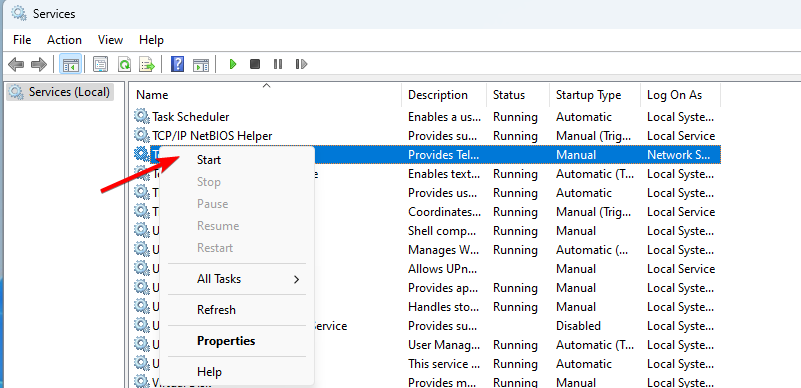Expand the All Tasks submenu

[237, 279]
